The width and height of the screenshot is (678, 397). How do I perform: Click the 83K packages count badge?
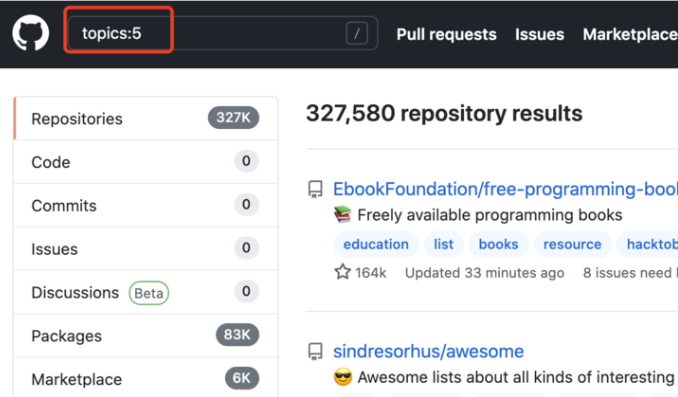pyautogui.click(x=237, y=334)
